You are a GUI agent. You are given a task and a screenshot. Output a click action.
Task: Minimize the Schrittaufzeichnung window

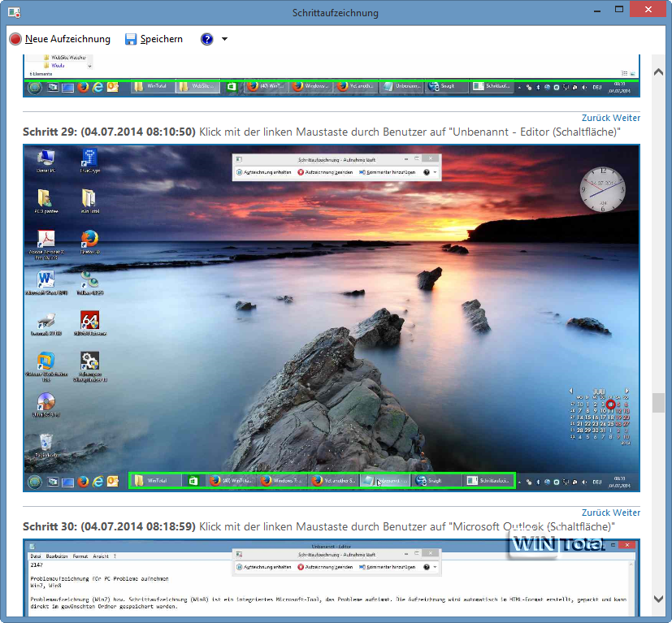[x=597, y=11]
